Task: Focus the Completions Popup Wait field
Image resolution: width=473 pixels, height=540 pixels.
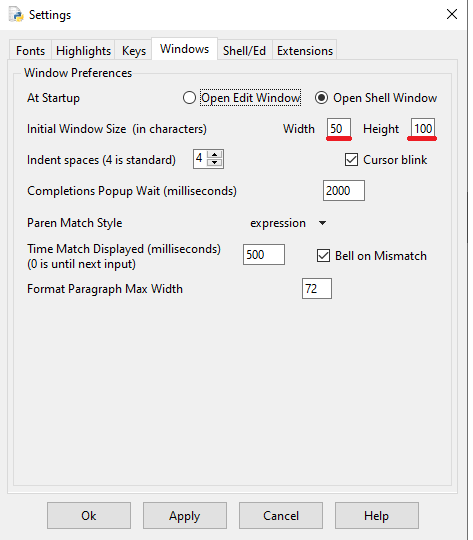Action: pos(344,190)
